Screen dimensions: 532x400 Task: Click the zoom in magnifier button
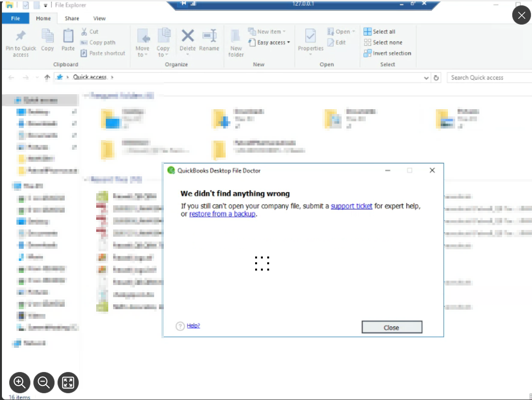[x=20, y=382]
